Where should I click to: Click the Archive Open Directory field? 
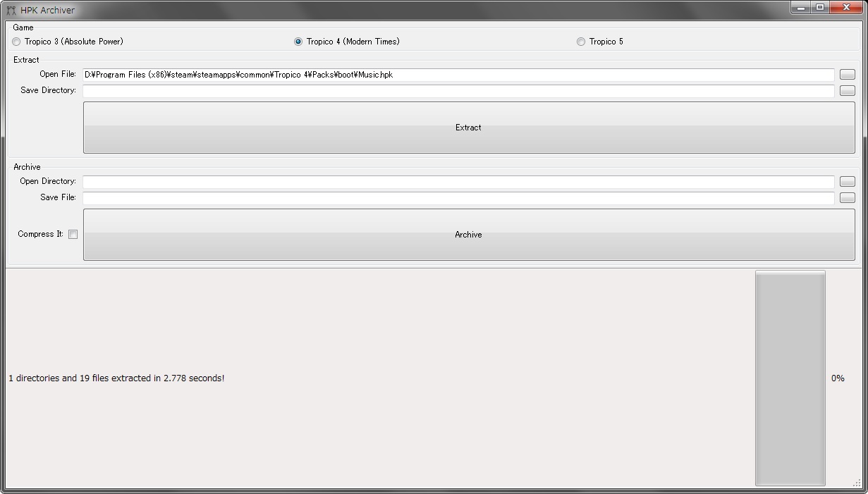[458, 182]
